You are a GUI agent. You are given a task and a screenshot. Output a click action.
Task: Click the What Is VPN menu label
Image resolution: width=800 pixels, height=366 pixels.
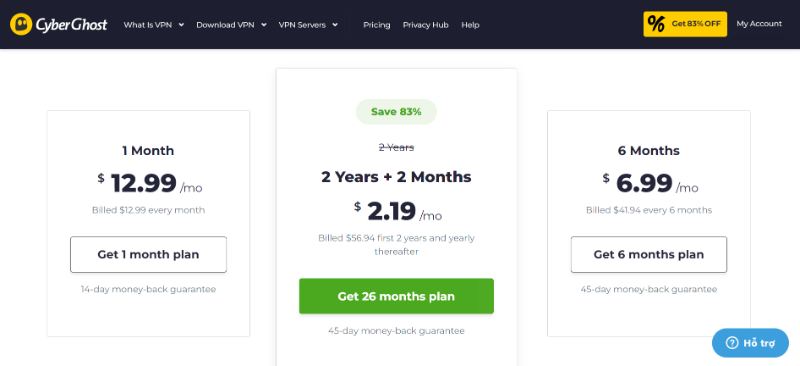(x=147, y=25)
